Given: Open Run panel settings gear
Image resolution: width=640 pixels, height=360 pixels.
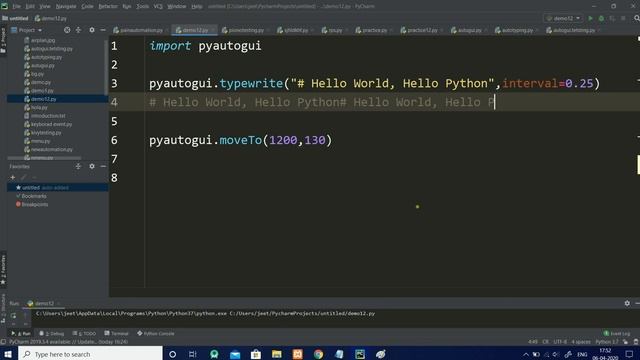Looking at the screenshot, I should pos(627,303).
